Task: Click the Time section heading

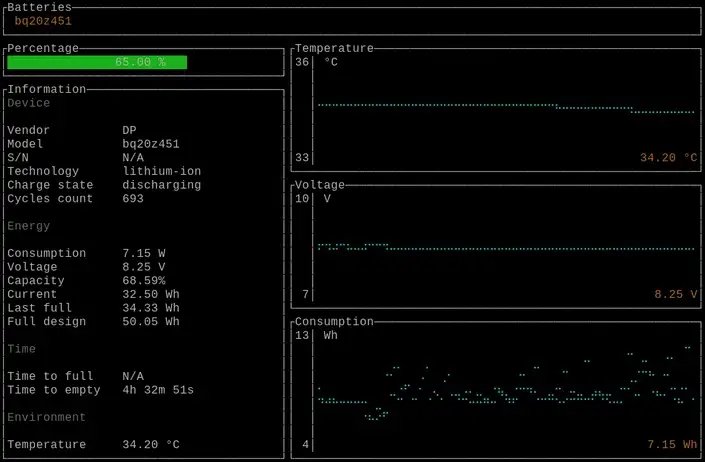Action: [22, 349]
